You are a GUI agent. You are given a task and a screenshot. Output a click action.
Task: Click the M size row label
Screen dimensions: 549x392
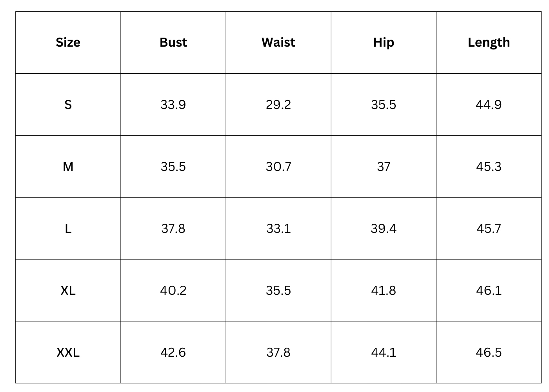point(68,167)
